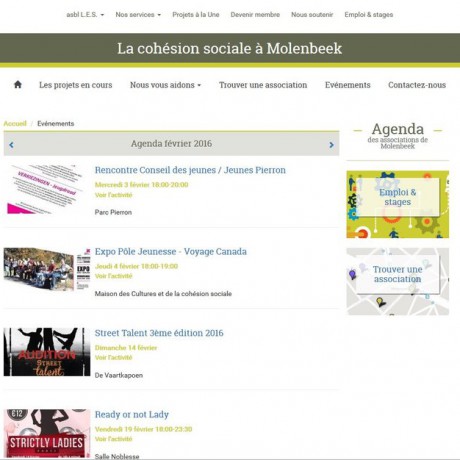Open the Contactez-nous page
Image resolution: width=460 pixels, height=460 pixels.
[417, 85]
